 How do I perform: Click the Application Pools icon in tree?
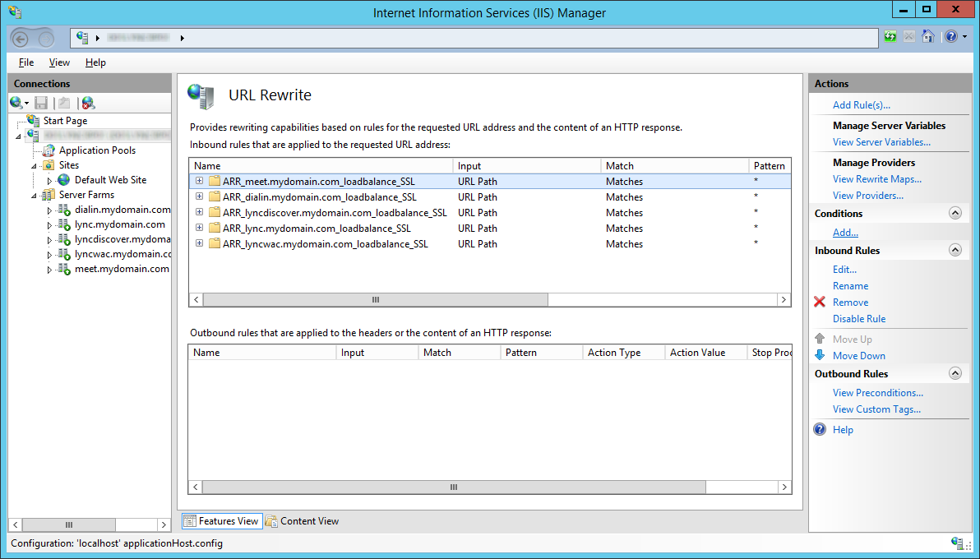(x=49, y=150)
